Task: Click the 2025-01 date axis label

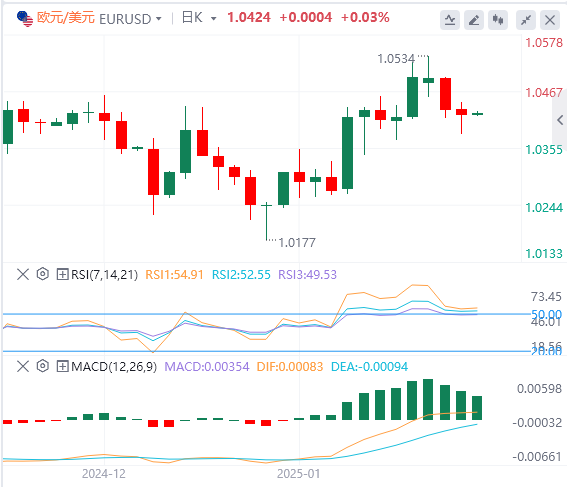Action: 299,474
